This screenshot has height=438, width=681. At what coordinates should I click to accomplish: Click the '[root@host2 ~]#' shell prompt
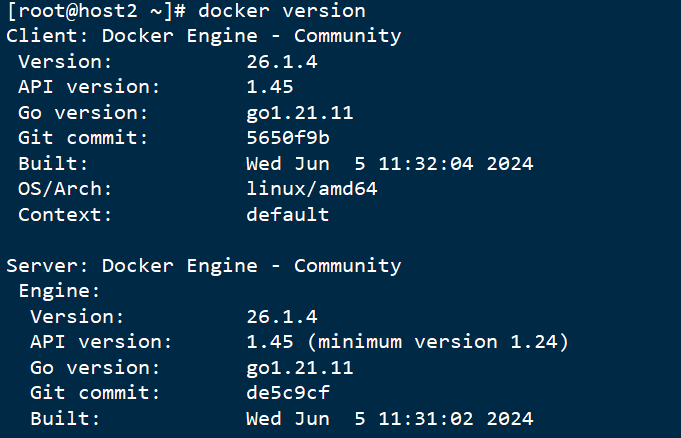coord(96,11)
